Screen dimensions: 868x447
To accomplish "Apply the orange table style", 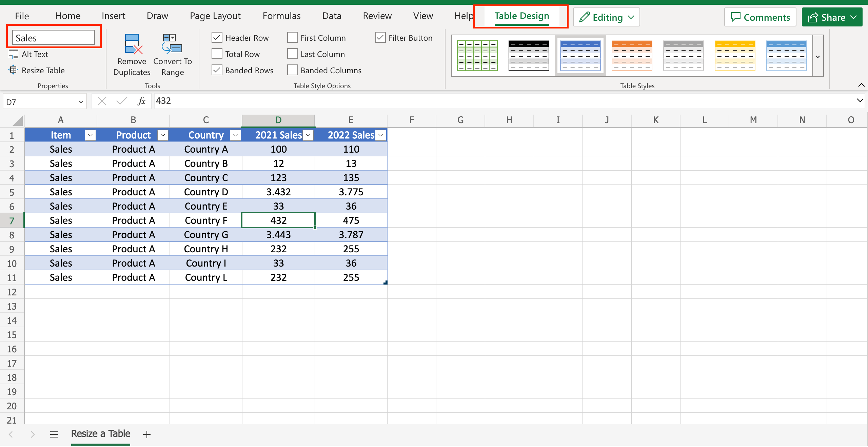I will 632,56.
